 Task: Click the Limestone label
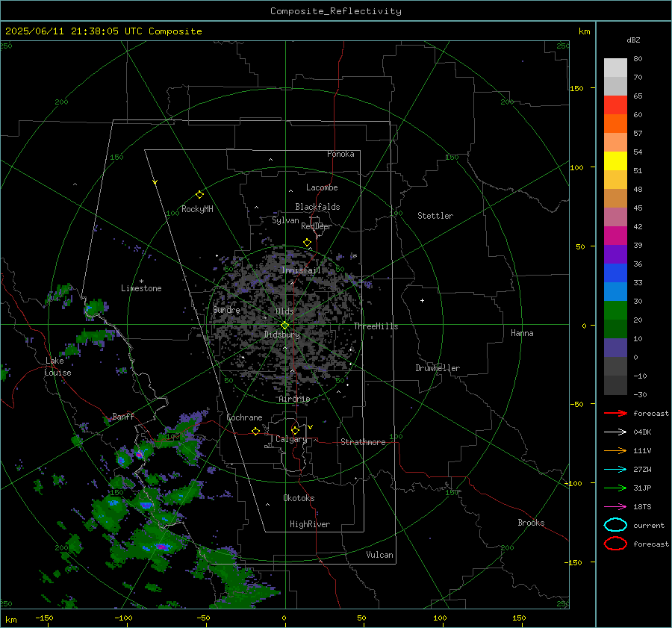[x=141, y=288]
